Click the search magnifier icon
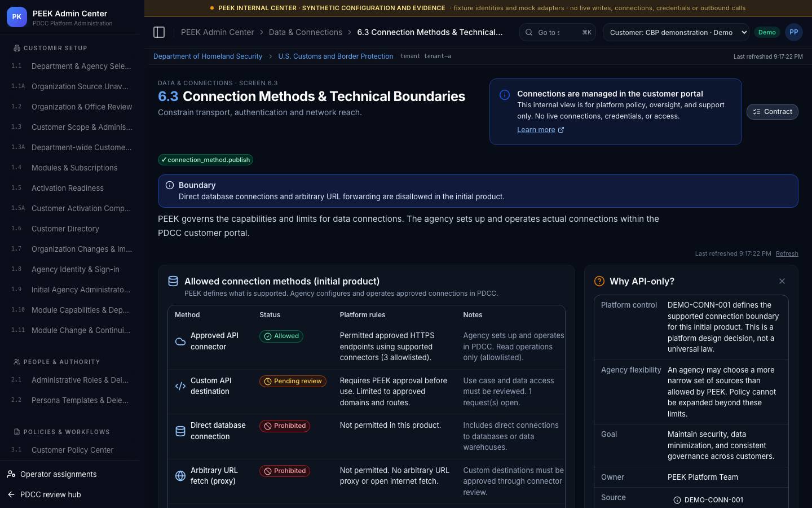Viewport: 812px width, 508px height. [529, 33]
